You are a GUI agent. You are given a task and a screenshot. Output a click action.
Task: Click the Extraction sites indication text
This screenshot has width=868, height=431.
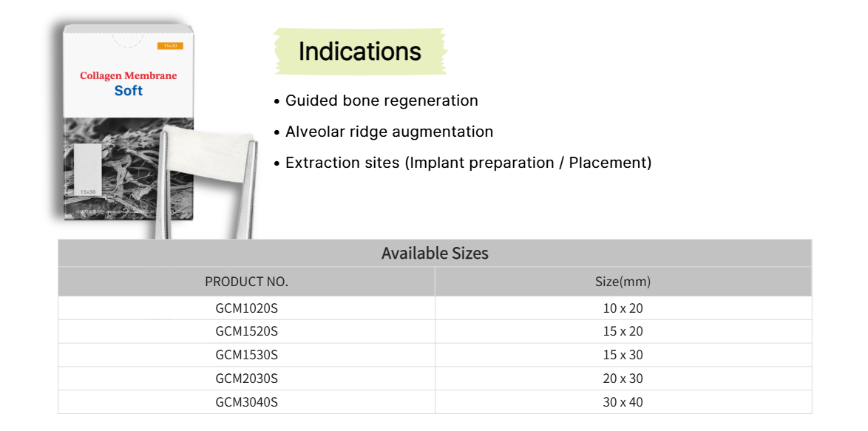(x=468, y=163)
